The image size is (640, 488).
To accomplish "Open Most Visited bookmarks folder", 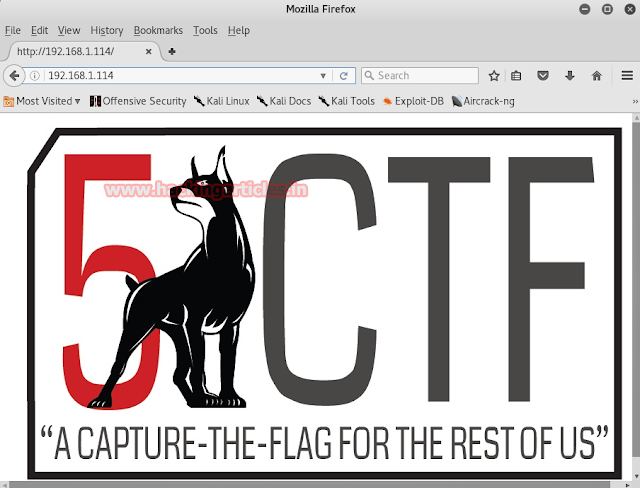I will click(42, 101).
